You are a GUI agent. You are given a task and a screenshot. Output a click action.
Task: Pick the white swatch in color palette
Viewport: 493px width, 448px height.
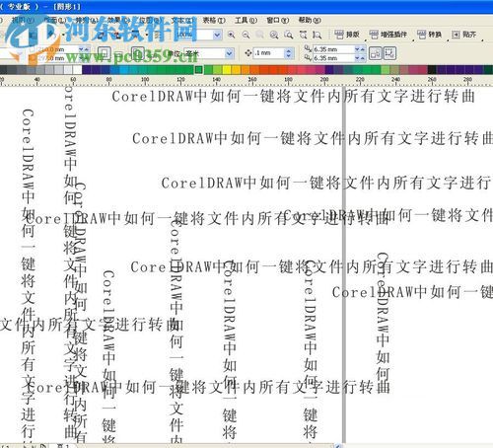(77, 70)
